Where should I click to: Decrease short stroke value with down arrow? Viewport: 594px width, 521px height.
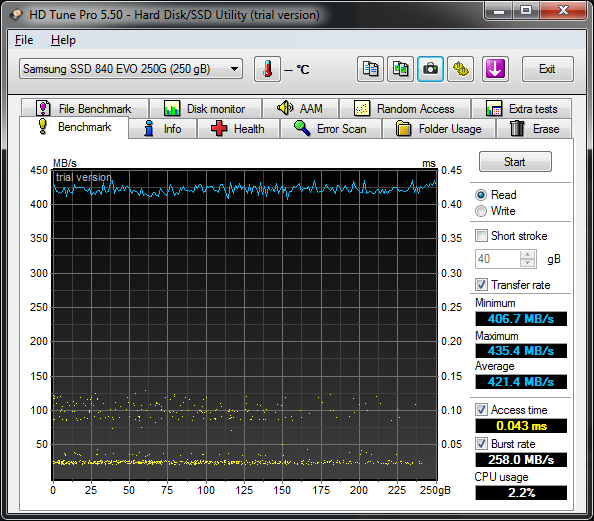tap(527, 263)
